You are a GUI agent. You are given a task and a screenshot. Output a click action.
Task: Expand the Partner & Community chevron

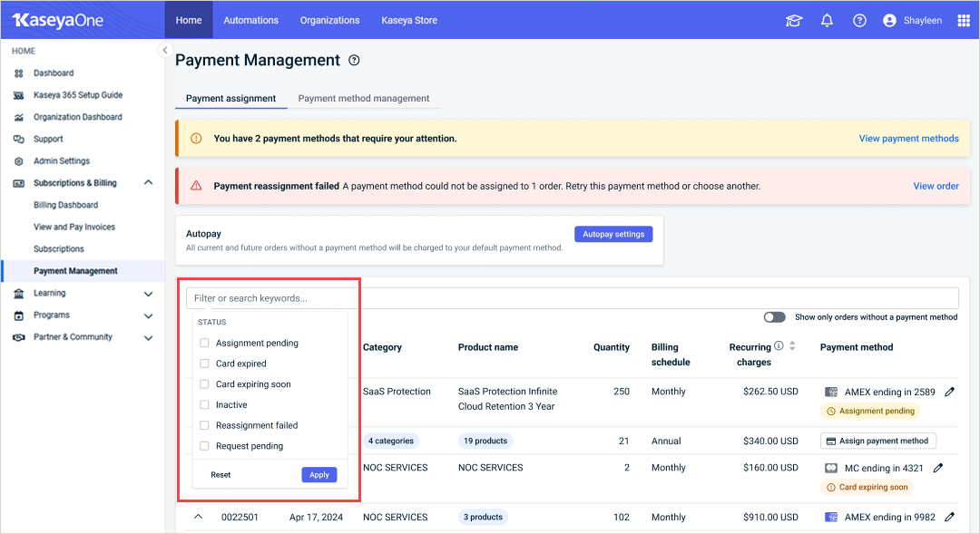[x=148, y=338]
